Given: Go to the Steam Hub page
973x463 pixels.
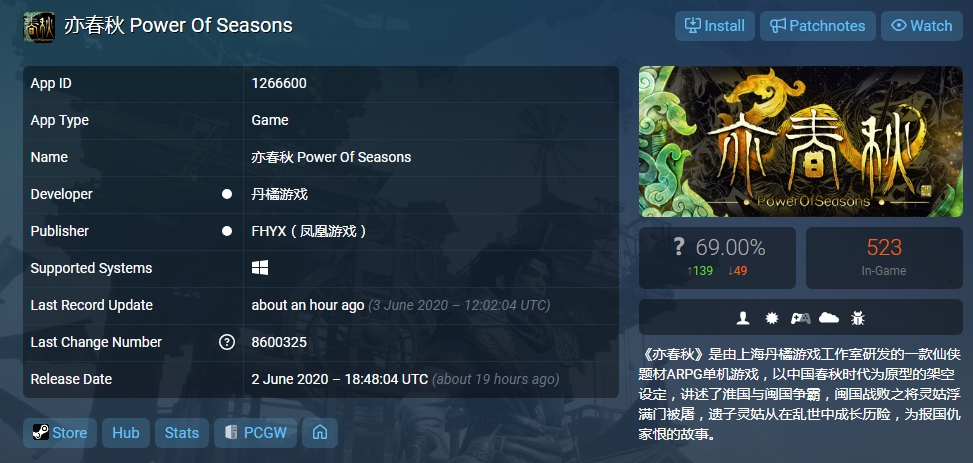Looking at the screenshot, I should pos(126,433).
